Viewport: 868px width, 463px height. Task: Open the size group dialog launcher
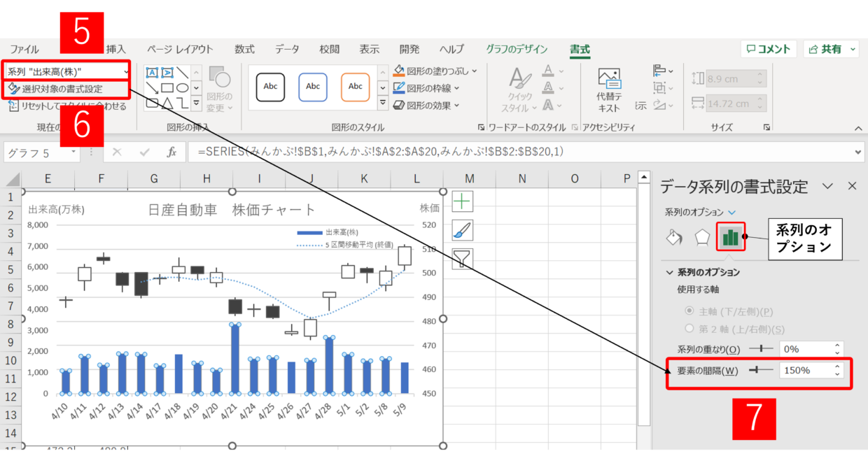click(x=767, y=127)
